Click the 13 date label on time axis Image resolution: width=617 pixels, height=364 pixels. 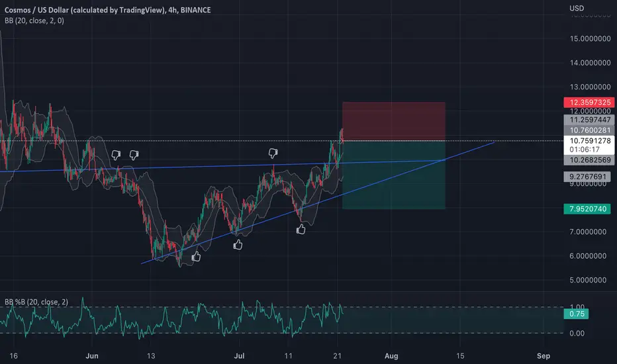pyautogui.click(x=151, y=356)
